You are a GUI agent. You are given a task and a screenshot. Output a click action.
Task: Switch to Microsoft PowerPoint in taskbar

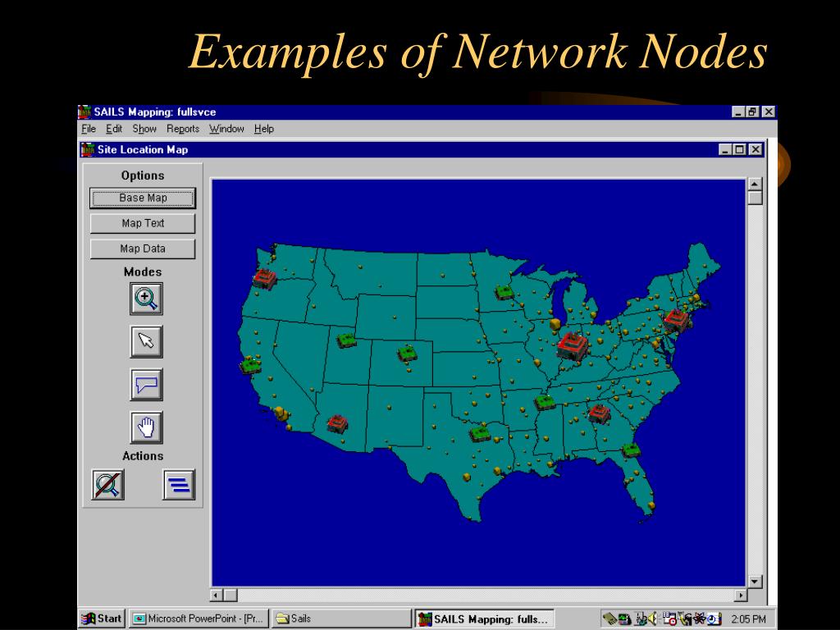(x=199, y=619)
